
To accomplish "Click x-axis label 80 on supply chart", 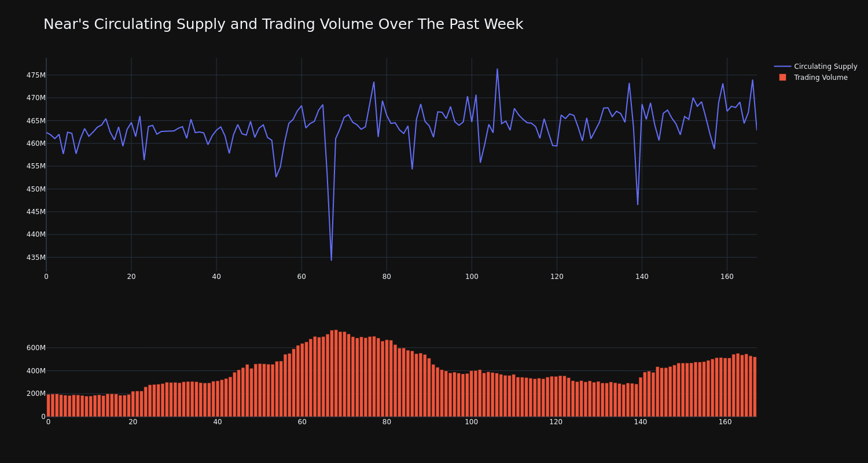I will coord(387,277).
